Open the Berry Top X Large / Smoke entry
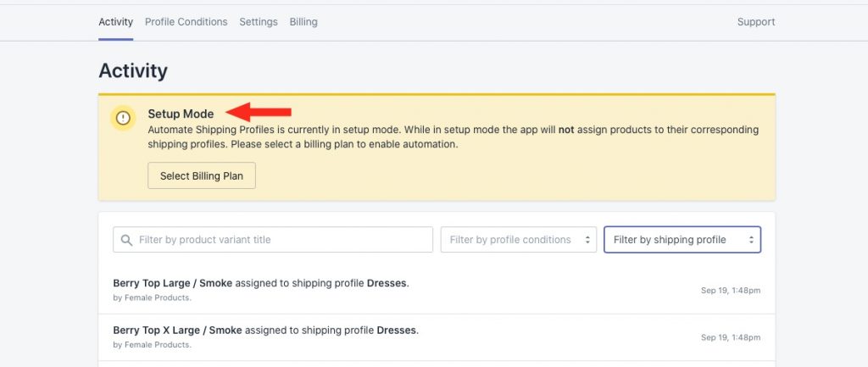Image resolution: width=868 pixels, height=367 pixels. pyautogui.click(x=437, y=337)
